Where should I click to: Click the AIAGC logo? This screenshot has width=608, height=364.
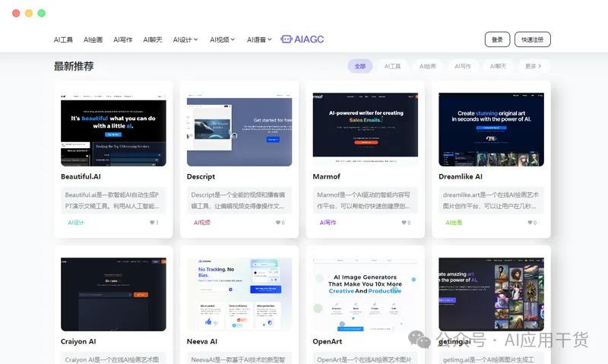[x=302, y=40]
